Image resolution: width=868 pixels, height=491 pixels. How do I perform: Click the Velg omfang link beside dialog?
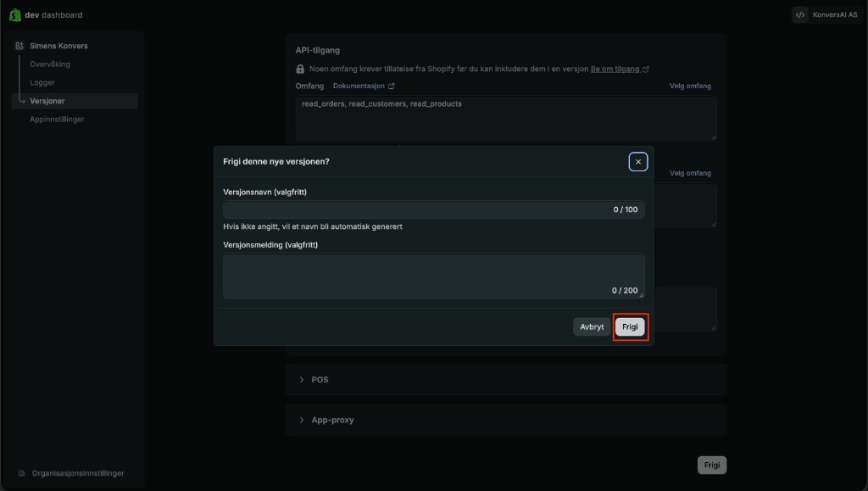point(690,173)
